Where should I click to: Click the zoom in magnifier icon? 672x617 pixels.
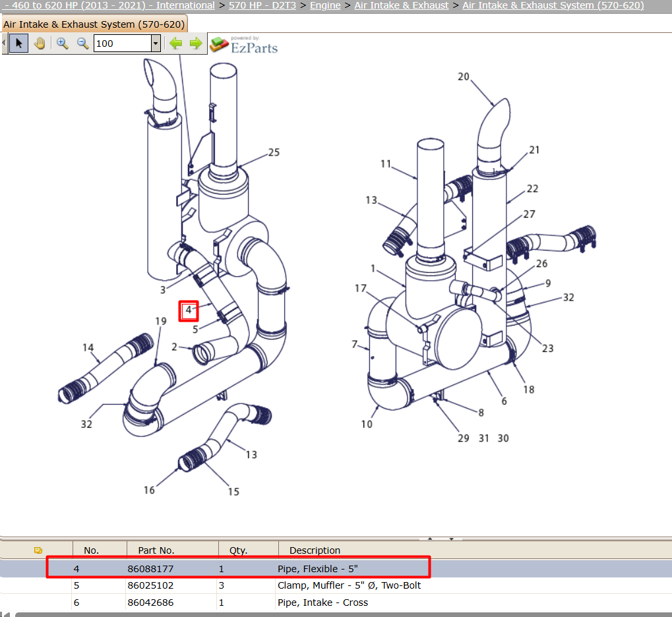tap(63, 44)
